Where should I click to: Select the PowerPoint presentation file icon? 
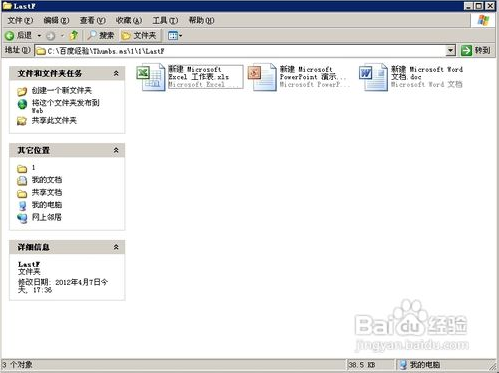[x=262, y=77]
